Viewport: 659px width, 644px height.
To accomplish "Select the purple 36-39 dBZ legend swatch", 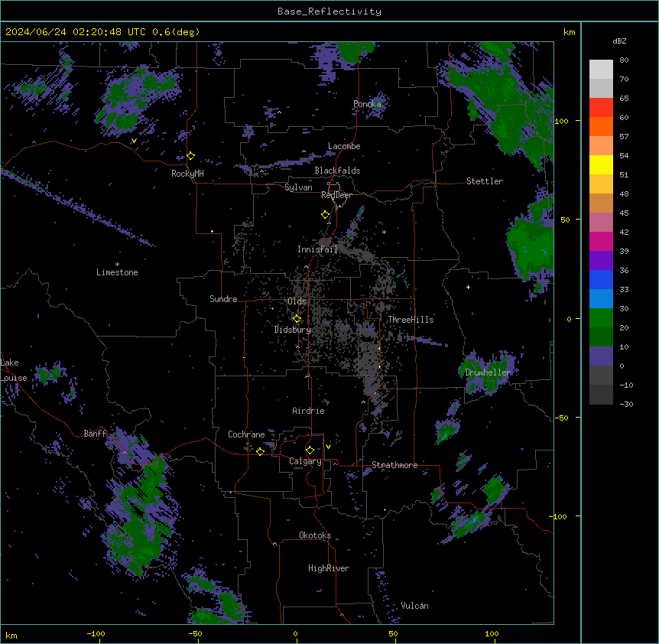I will [x=601, y=261].
